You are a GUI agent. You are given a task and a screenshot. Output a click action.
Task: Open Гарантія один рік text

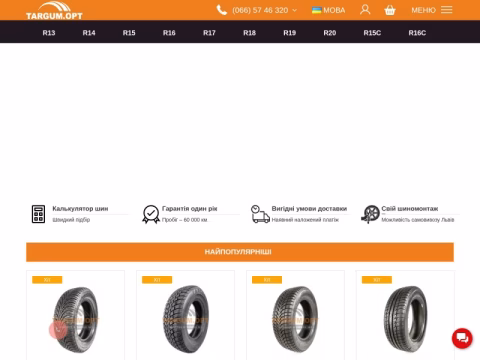190,209
